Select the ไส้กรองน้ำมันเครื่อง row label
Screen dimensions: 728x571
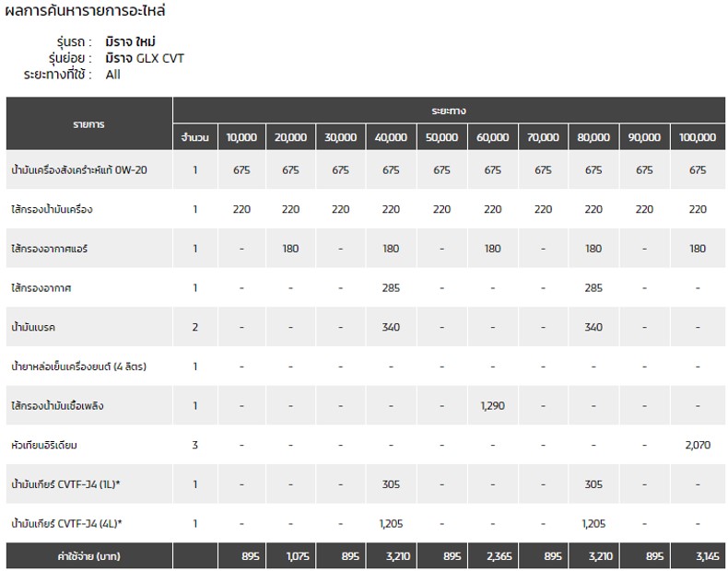click(52, 209)
